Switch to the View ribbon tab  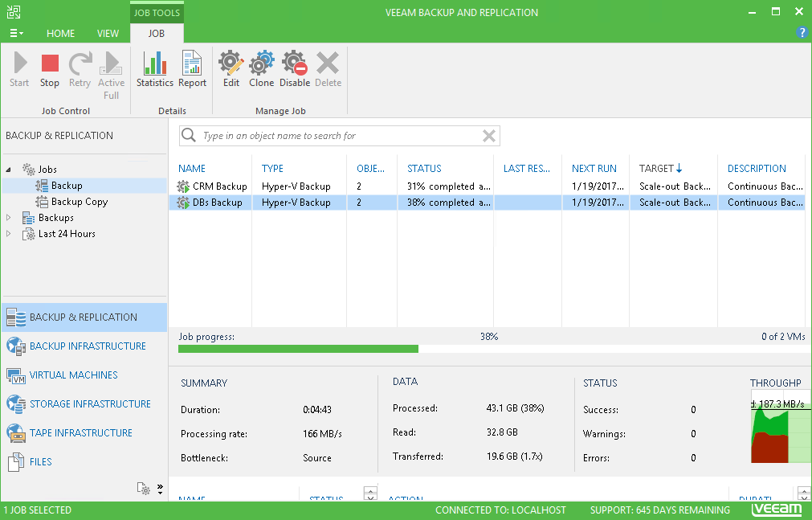(x=108, y=33)
